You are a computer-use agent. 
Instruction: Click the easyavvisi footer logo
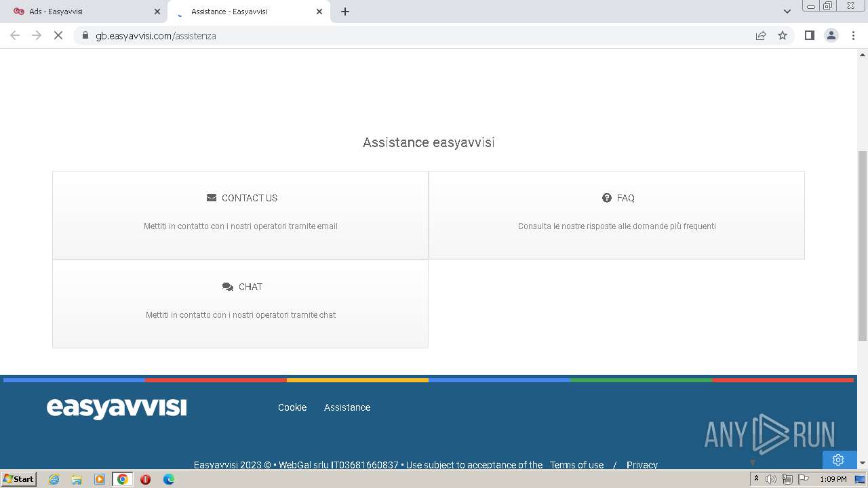pyautogui.click(x=116, y=408)
